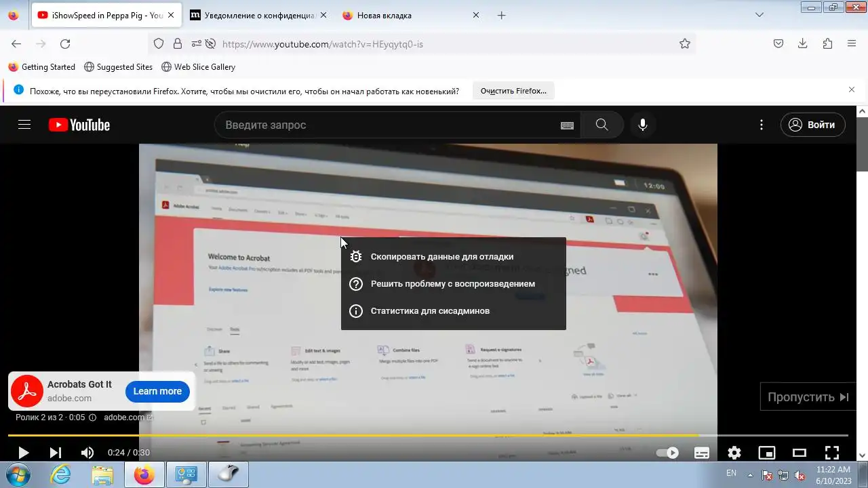Toggle subtitles button
Screen dimensions: 868x488
tap(702, 452)
